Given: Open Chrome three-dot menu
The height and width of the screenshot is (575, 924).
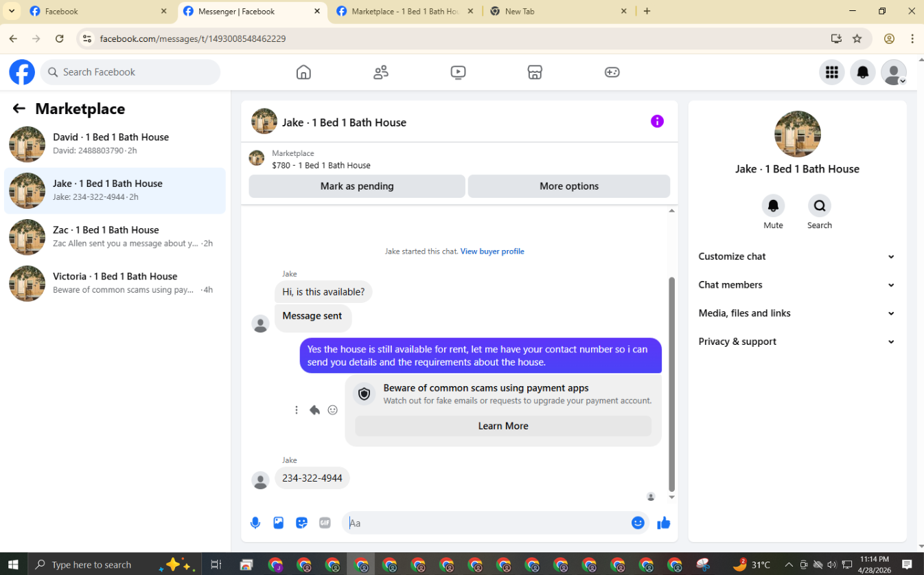Looking at the screenshot, I should click(x=912, y=39).
